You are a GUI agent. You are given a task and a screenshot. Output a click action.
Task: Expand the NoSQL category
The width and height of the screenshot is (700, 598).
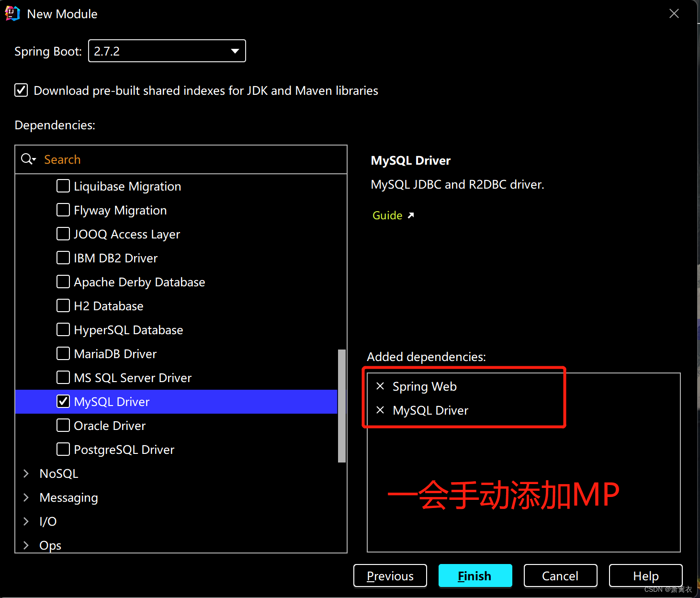coord(26,473)
